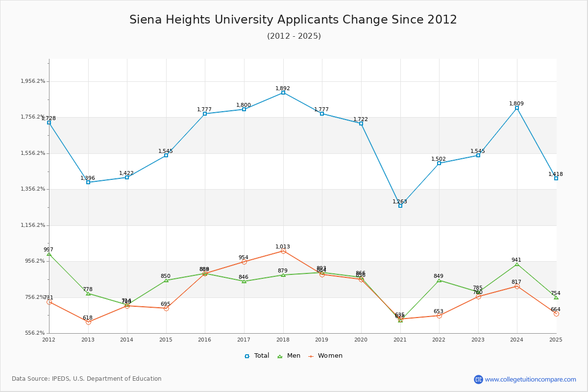Click the 1,356.2% y-axis label
This screenshot has height=392, width=588.
(33, 189)
